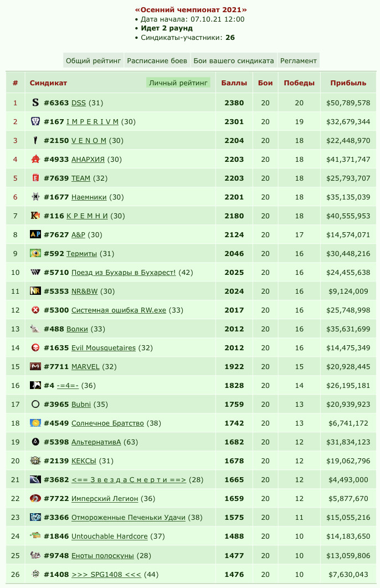Click the DSS syndicate emblem icon
This screenshot has height=588, width=380.
[x=35, y=103]
